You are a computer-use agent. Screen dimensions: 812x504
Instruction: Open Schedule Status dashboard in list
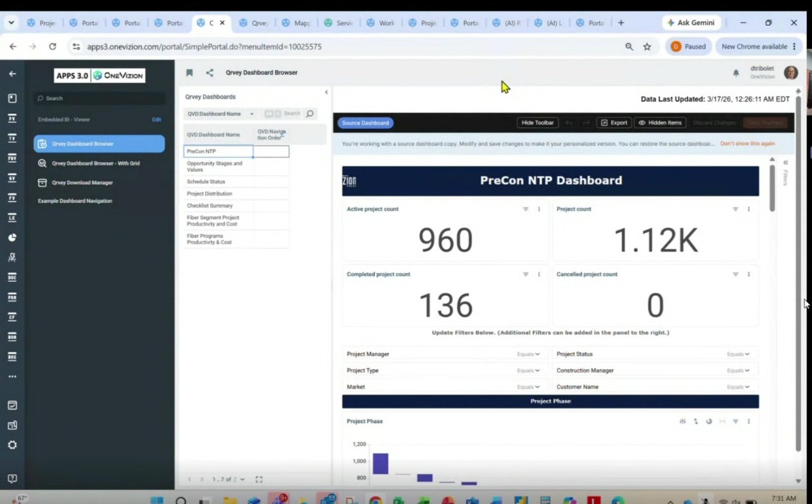coord(206,182)
